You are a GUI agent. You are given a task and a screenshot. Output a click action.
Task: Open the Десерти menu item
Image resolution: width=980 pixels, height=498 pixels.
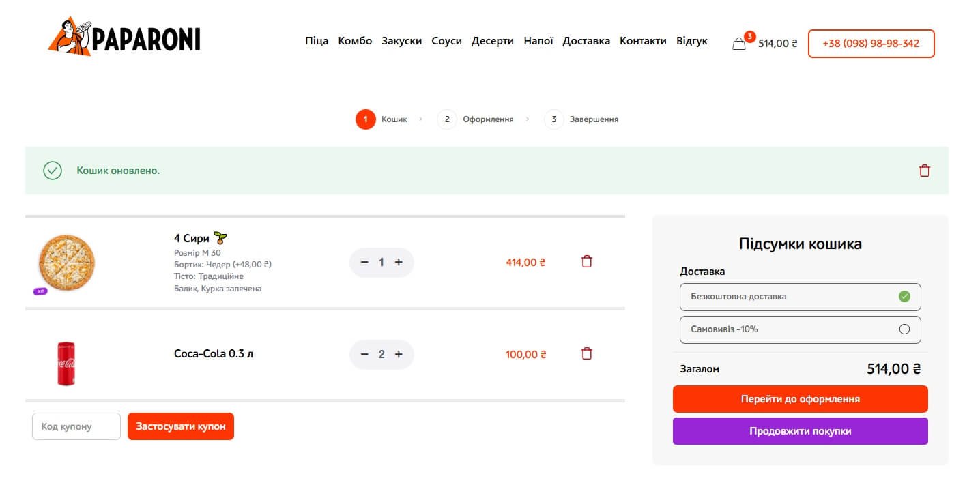pos(492,41)
